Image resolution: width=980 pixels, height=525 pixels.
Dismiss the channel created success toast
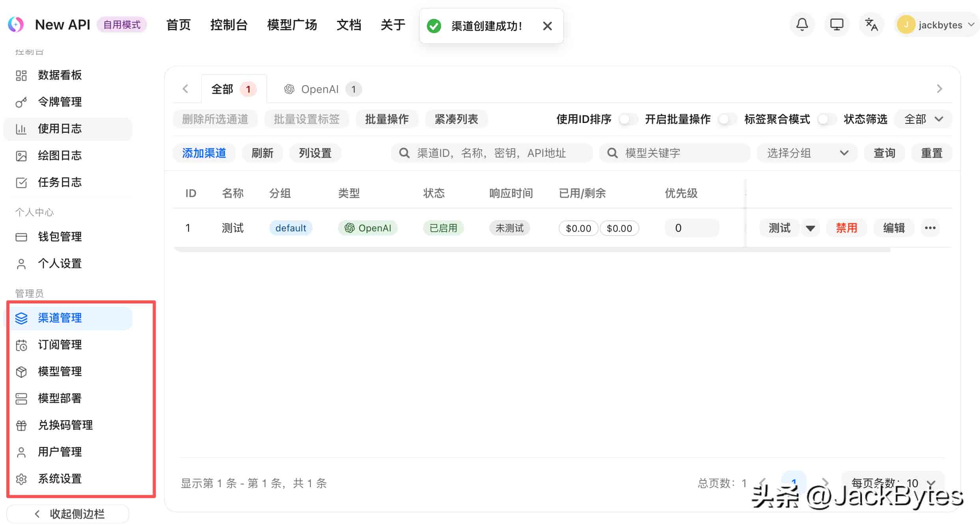click(547, 26)
